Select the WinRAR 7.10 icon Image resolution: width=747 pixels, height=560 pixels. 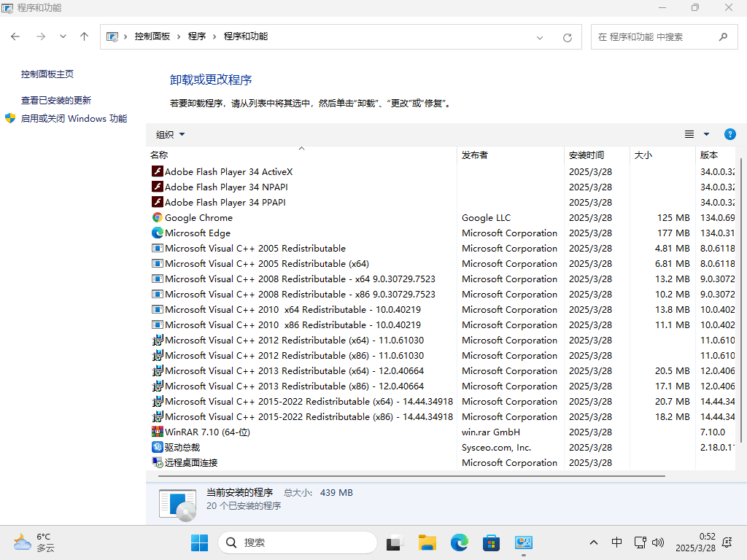[x=158, y=432]
